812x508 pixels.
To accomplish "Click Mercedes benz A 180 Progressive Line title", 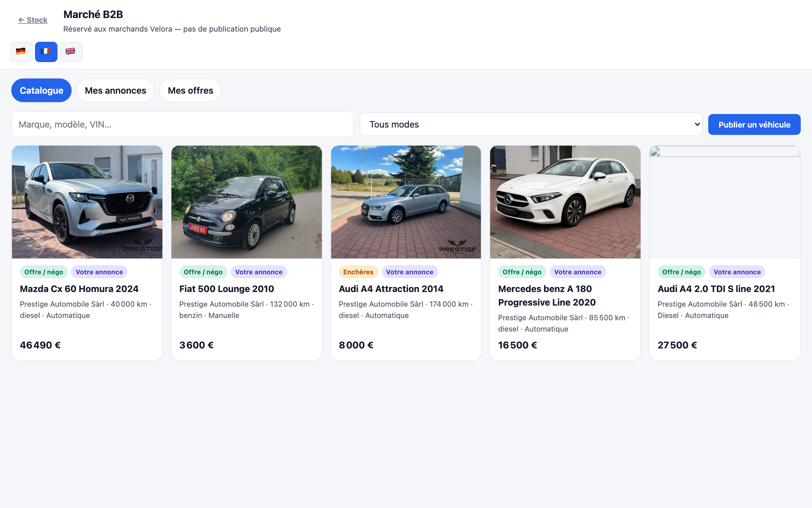I will pyautogui.click(x=547, y=295).
